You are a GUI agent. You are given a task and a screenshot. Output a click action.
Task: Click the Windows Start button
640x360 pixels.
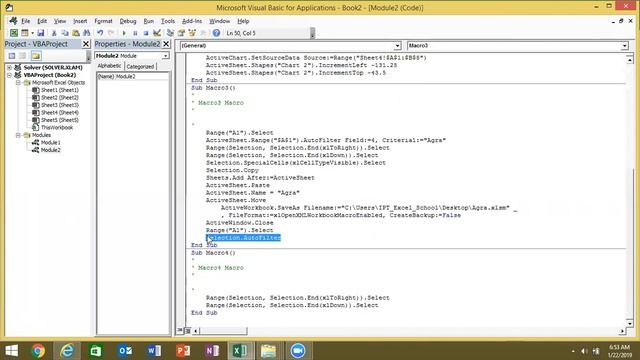click(x=11, y=351)
